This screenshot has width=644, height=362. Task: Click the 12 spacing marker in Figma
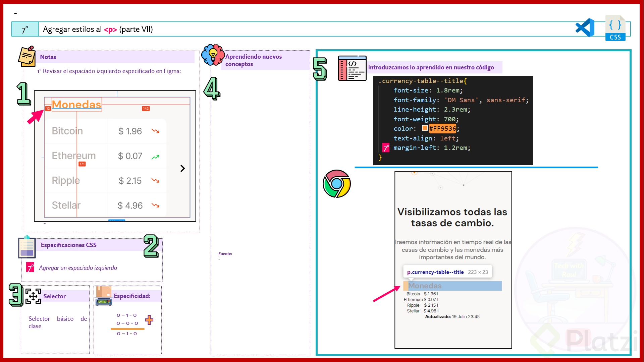pyautogui.click(x=48, y=108)
